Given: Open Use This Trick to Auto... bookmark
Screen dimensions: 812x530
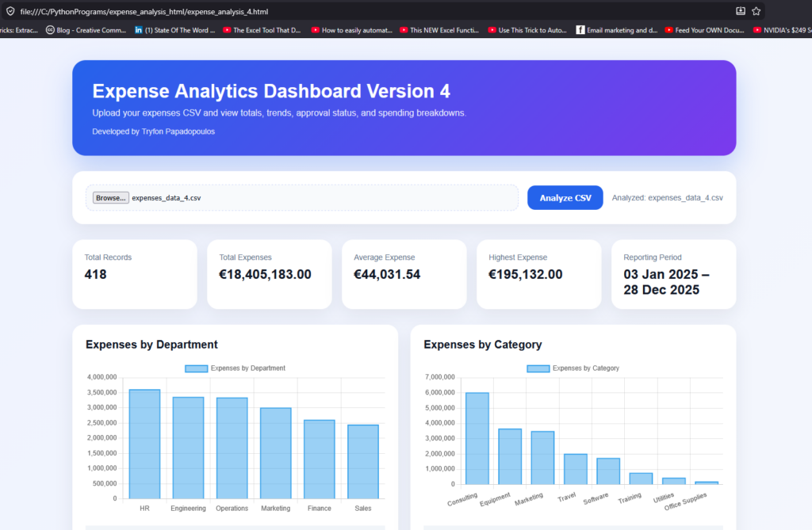Looking at the screenshot, I should [x=527, y=30].
